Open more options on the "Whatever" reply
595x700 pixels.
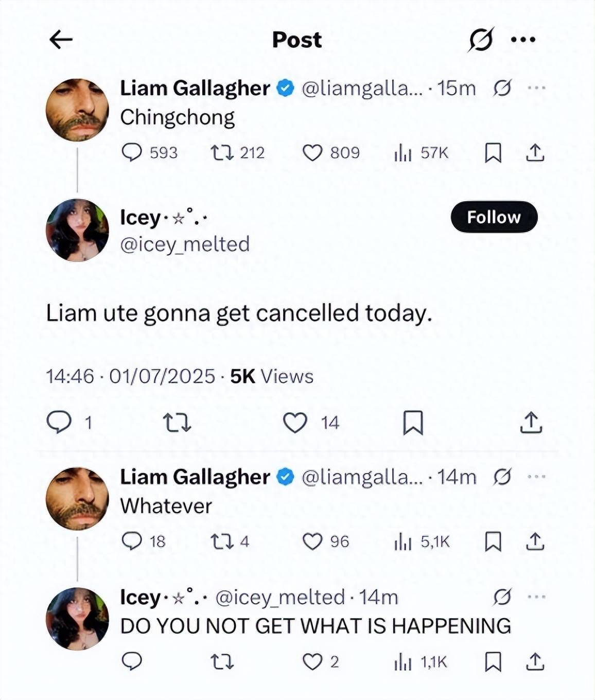pos(536,477)
